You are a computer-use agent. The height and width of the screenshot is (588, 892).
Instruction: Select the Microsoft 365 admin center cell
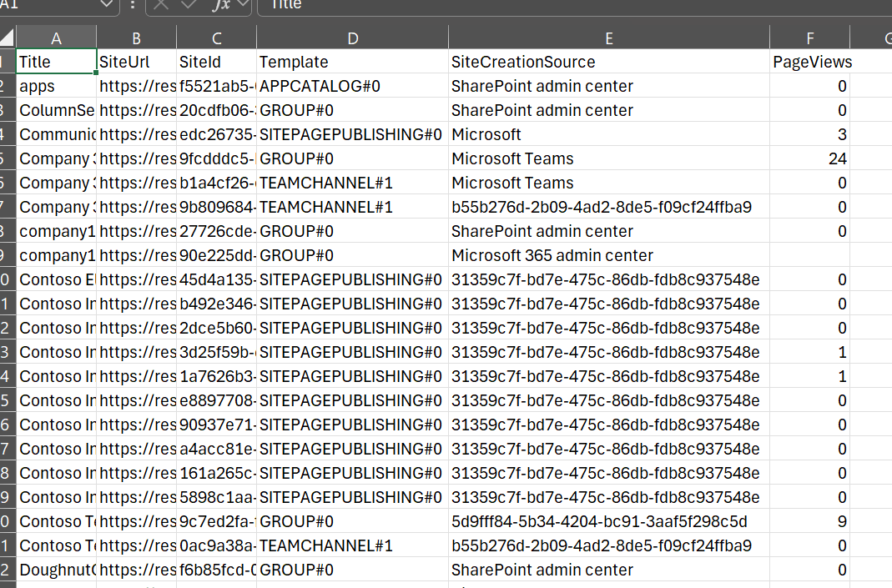[609, 255]
